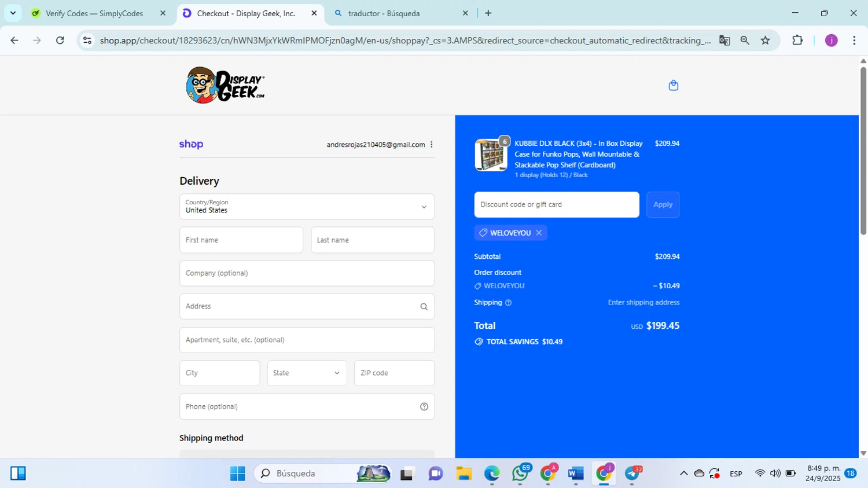The height and width of the screenshot is (488, 868).
Task: Switch to the traductor - Búsqueda tab
Action: [384, 13]
